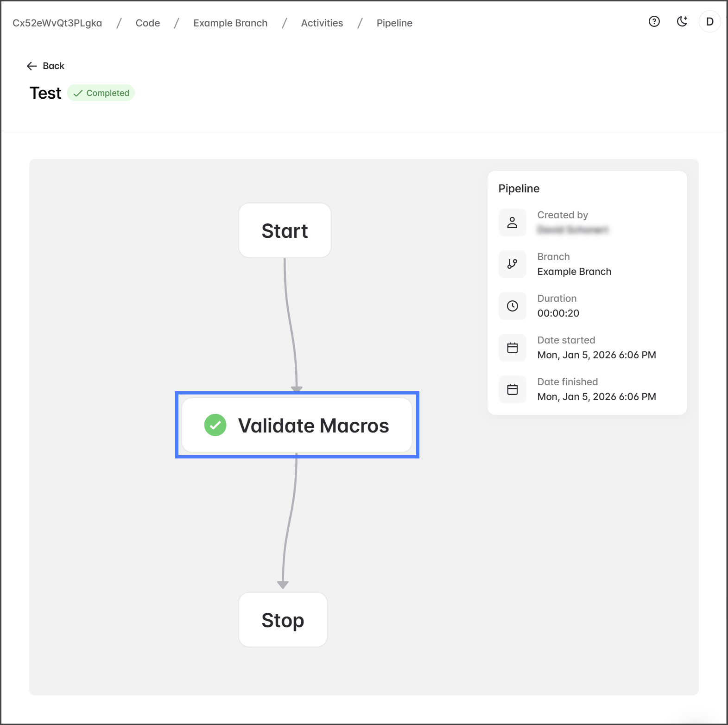The width and height of the screenshot is (728, 725).
Task: Click the Date finished calendar icon
Action: [512, 389]
